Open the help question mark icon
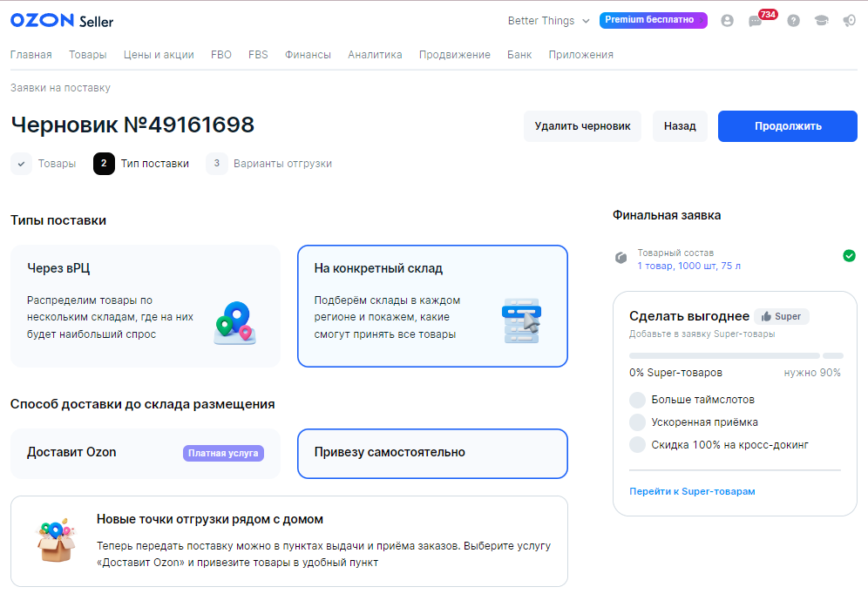The height and width of the screenshot is (614, 868). pyautogui.click(x=793, y=21)
